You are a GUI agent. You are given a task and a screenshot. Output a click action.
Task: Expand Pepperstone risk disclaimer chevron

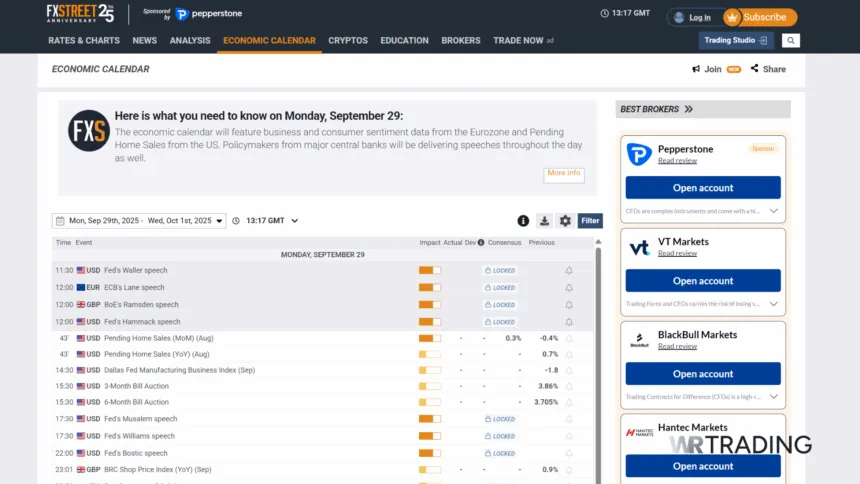point(773,211)
